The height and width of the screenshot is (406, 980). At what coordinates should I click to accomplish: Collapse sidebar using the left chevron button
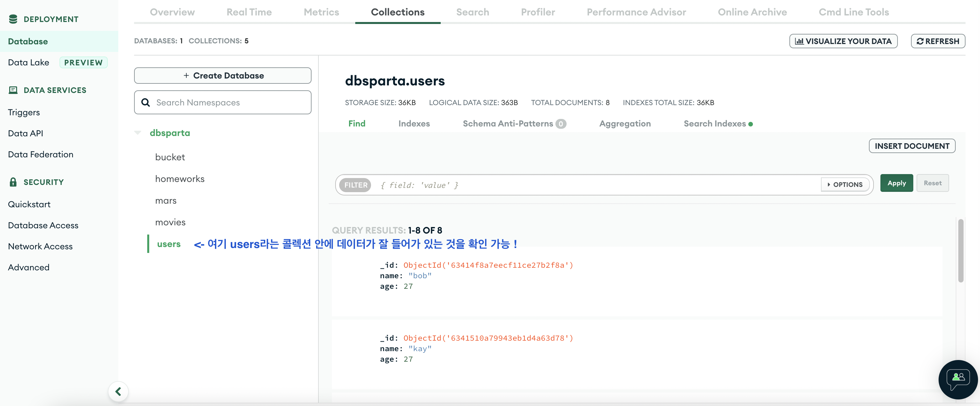[118, 391]
